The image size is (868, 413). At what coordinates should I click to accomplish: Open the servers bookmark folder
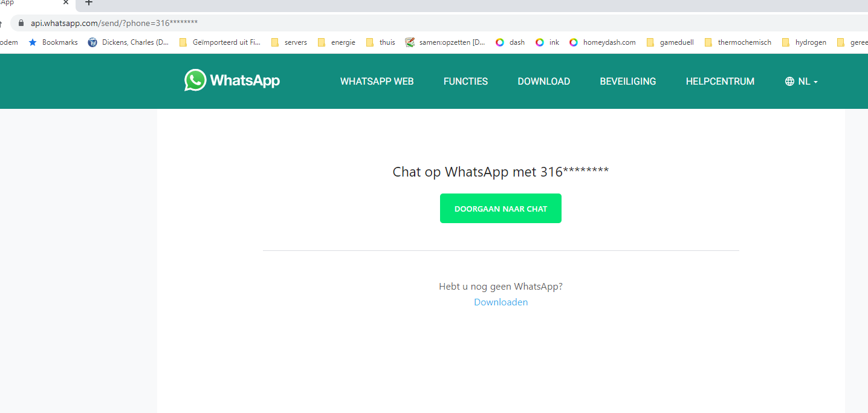[289, 42]
